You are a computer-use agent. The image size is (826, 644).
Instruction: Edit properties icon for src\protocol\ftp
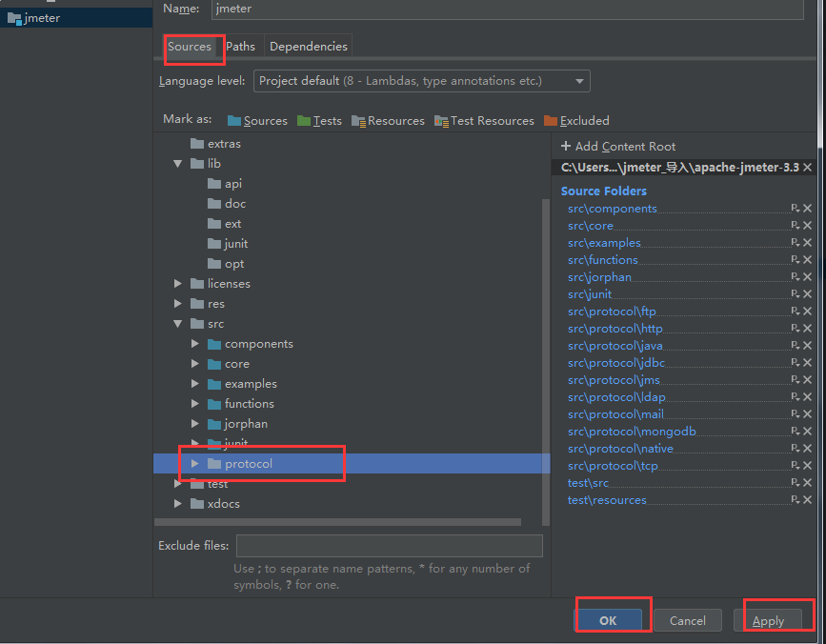pyautogui.click(x=796, y=312)
